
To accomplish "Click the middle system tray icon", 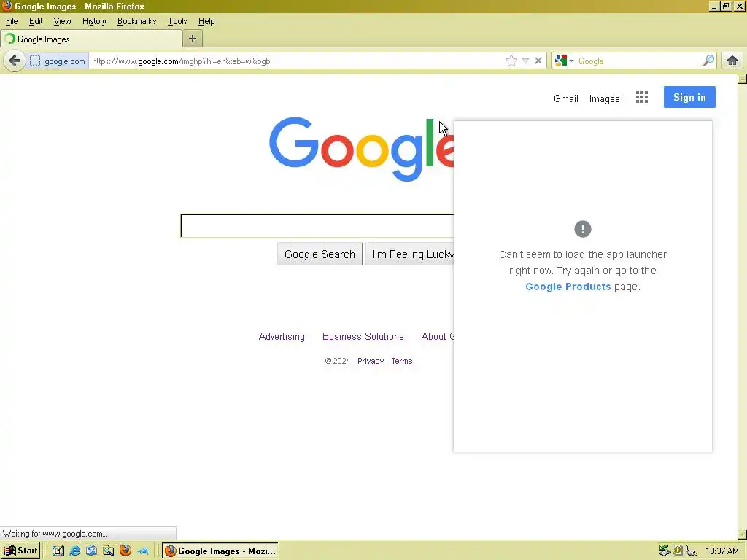I will tap(678, 551).
